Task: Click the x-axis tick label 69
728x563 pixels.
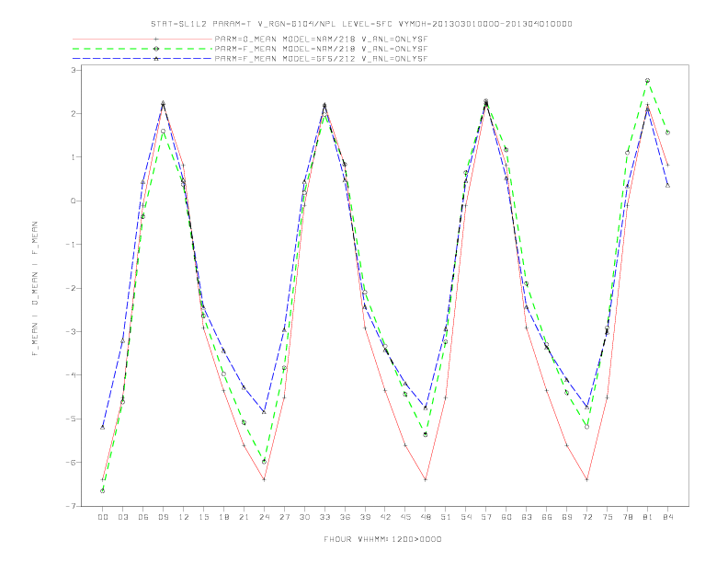Action: coord(567,517)
